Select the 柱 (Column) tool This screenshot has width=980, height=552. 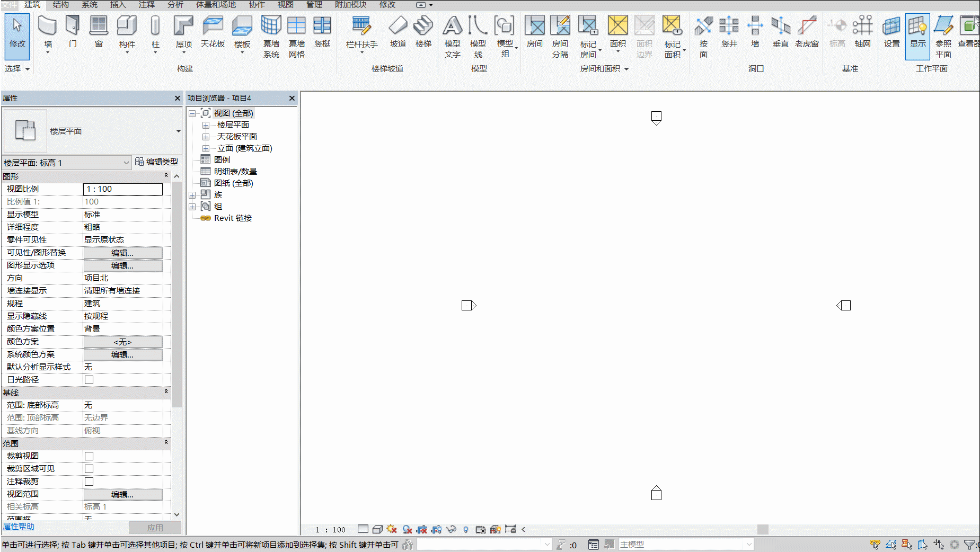pyautogui.click(x=155, y=33)
